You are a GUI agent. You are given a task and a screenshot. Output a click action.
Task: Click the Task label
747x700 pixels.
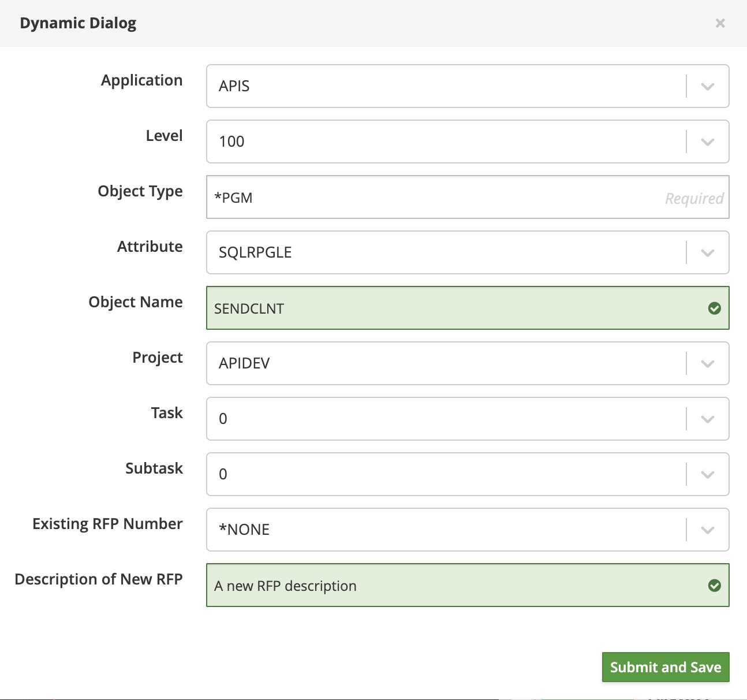(167, 413)
